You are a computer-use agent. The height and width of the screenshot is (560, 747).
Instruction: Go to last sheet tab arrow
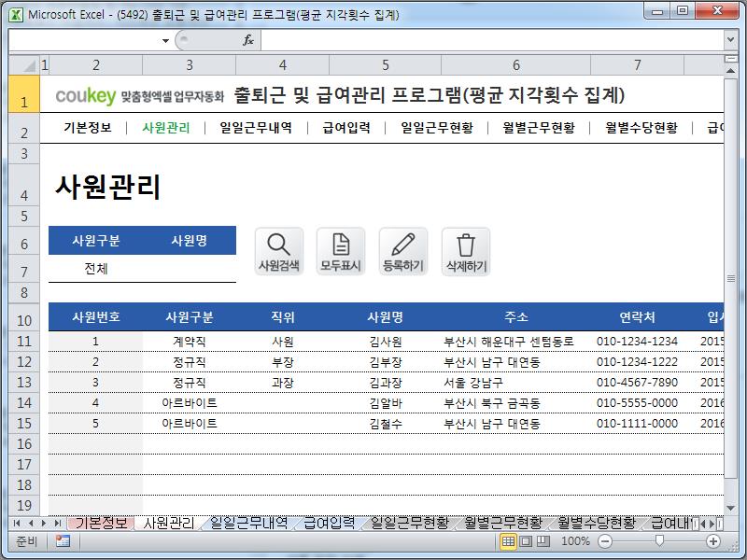[x=58, y=524]
